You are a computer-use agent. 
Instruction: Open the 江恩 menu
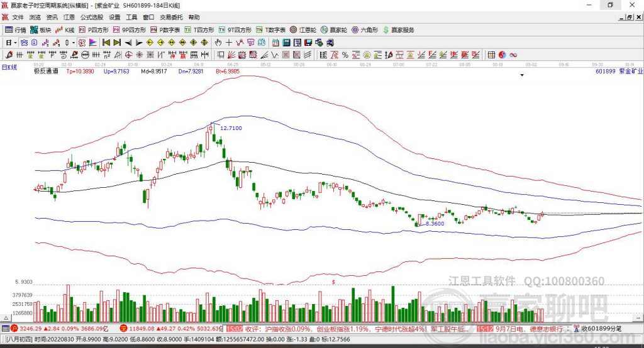(x=69, y=17)
